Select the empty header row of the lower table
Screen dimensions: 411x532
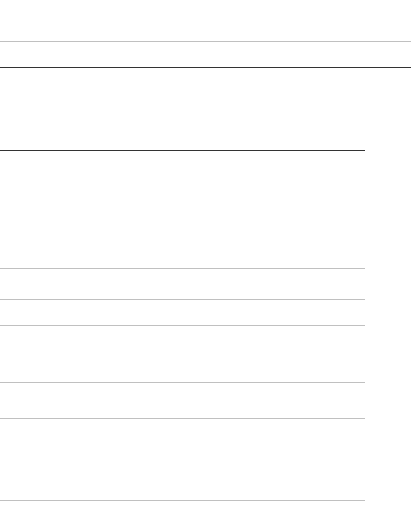coord(182,158)
